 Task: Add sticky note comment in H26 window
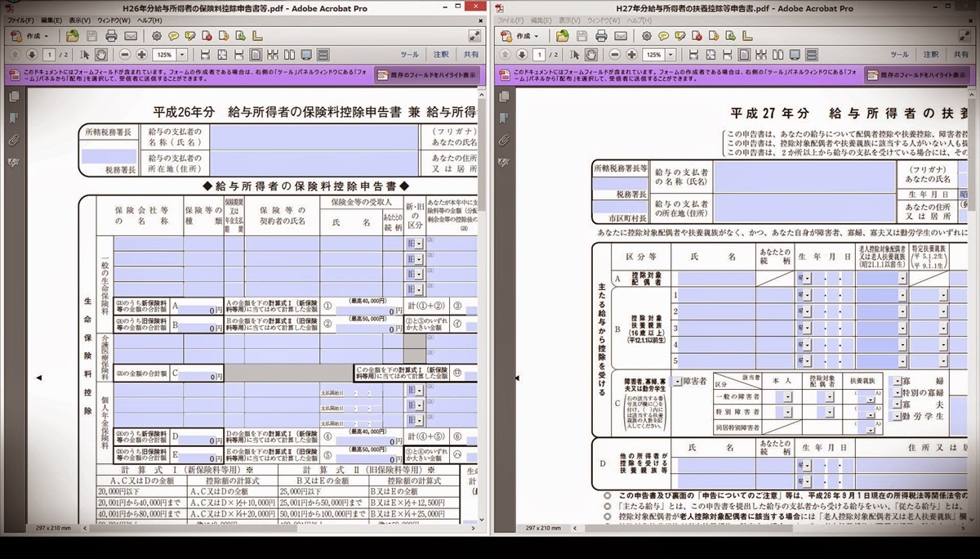coord(173,36)
